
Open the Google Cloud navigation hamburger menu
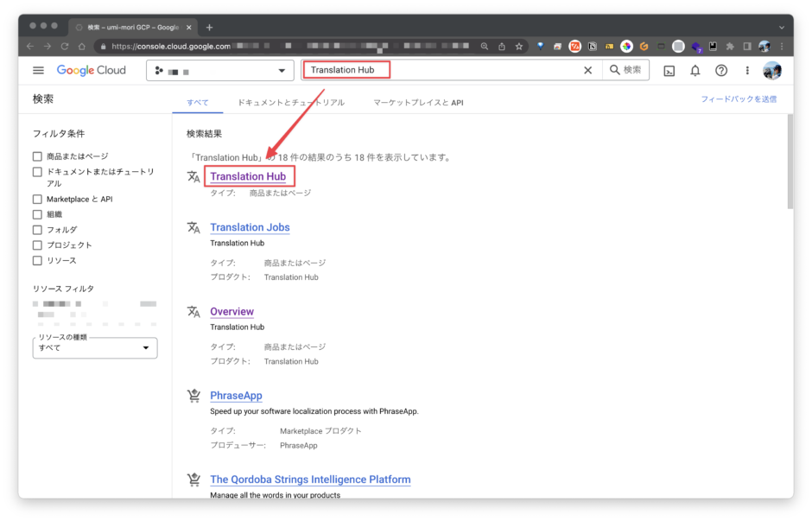[38, 70]
